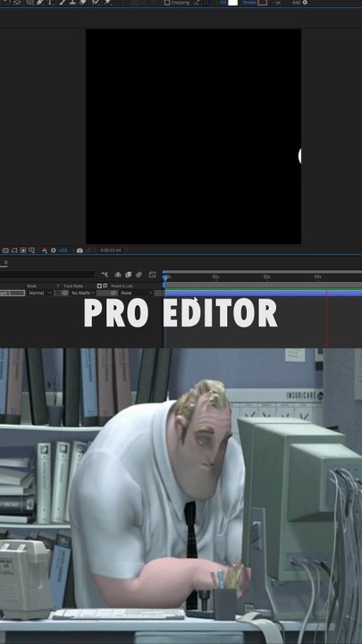This screenshot has height=644, width=362.
Task: Click the timeline layer search field
Action: (47, 275)
